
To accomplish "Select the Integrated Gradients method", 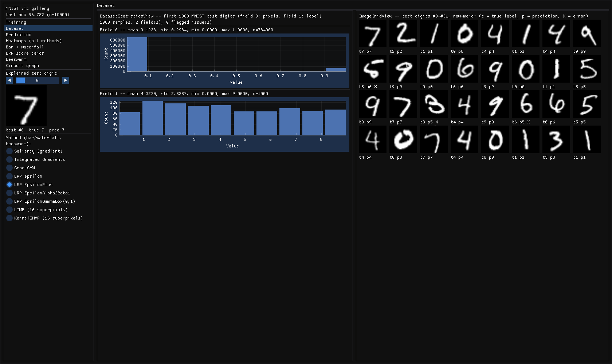I will pyautogui.click(x=36, y=159).
